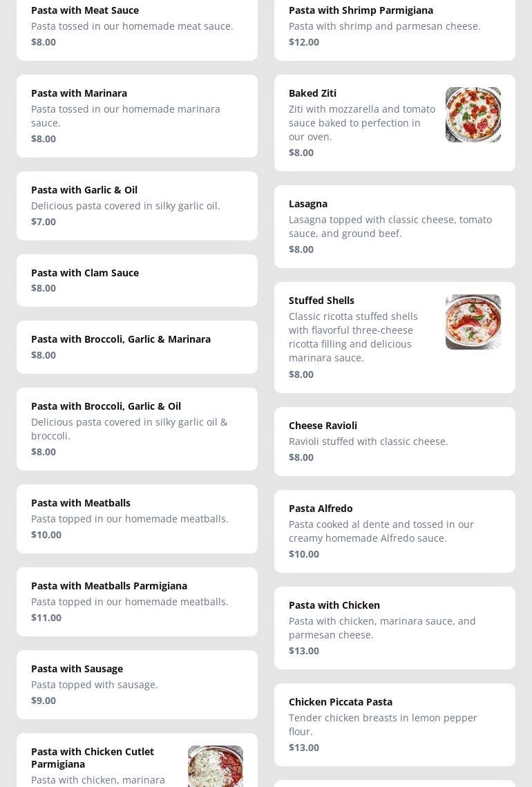Viewport: 532px width, 787px height.
Task: Open the Baked Ziti food photo
Action: (473, 115)
